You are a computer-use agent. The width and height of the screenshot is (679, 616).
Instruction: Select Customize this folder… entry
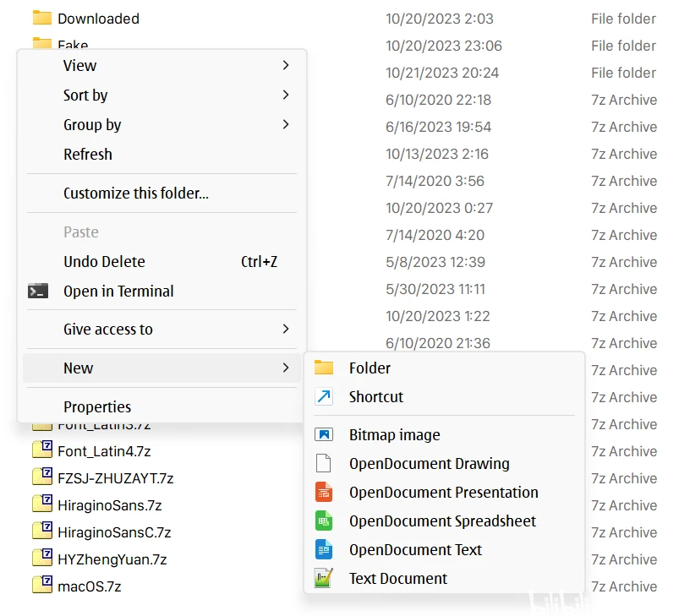(136, 193)
